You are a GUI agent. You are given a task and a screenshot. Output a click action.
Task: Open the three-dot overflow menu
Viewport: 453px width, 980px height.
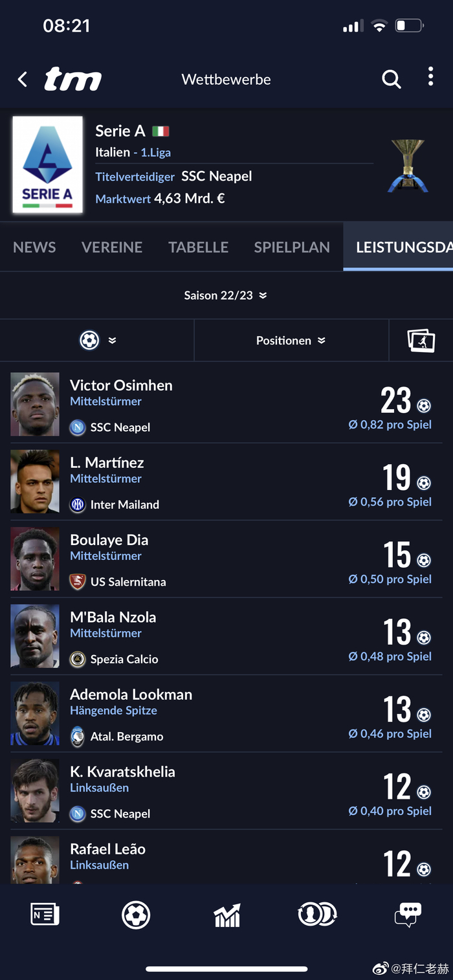click(x=430, y=77)
